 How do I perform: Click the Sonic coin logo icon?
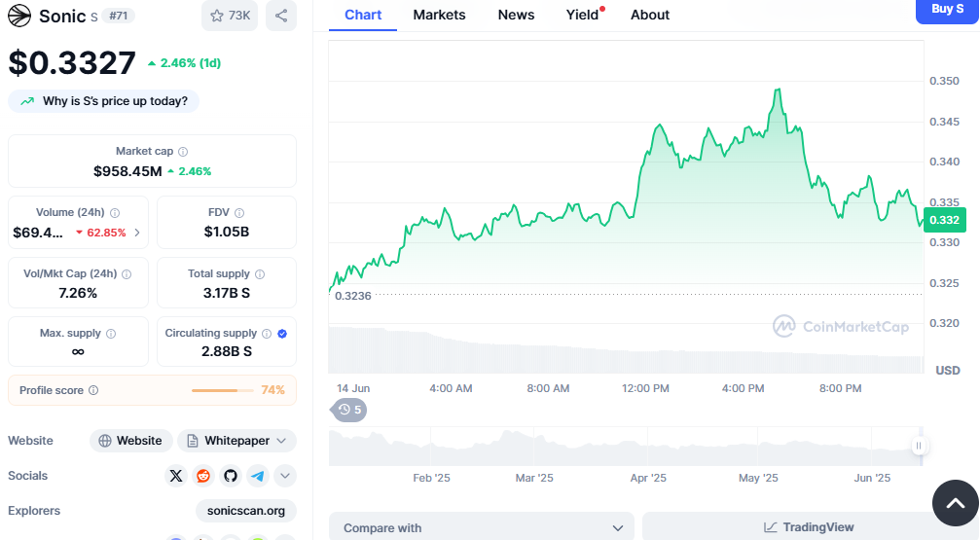point(19,16)
